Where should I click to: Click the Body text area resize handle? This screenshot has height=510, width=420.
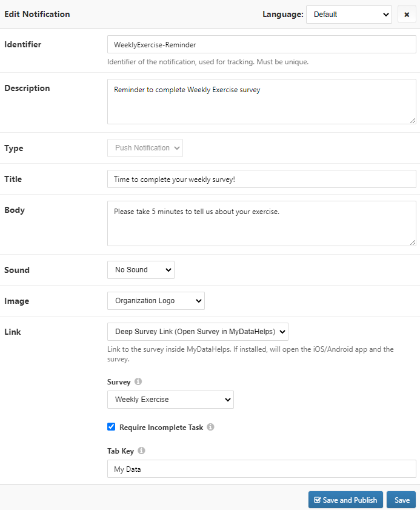tap(413, 243)
